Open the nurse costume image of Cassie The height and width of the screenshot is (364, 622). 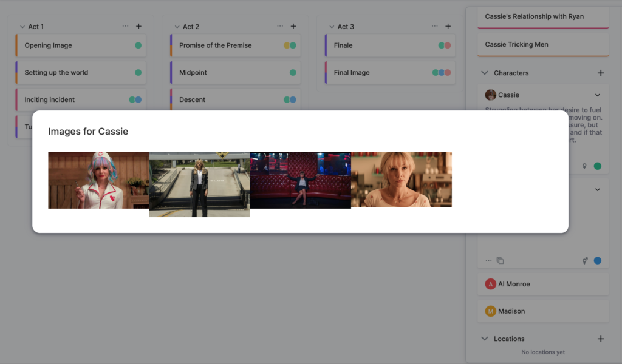[x=98, y=180]
